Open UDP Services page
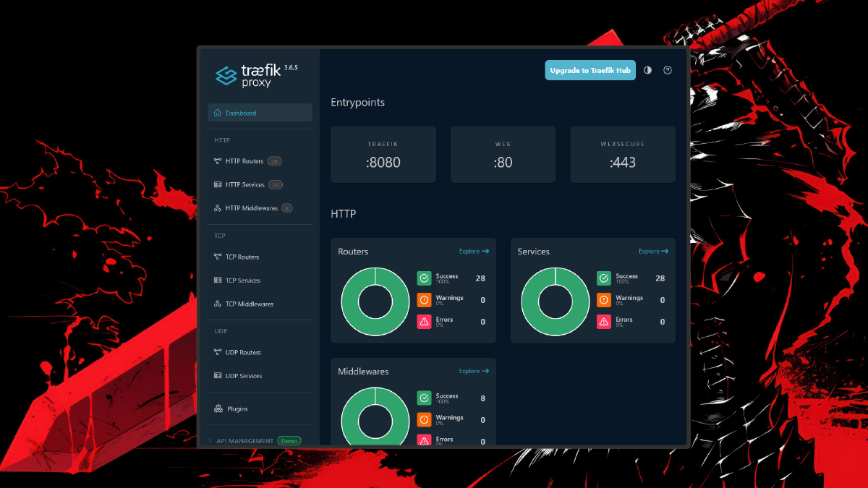The height and width of the screenshot is (488, 868). tap(243, 376)
